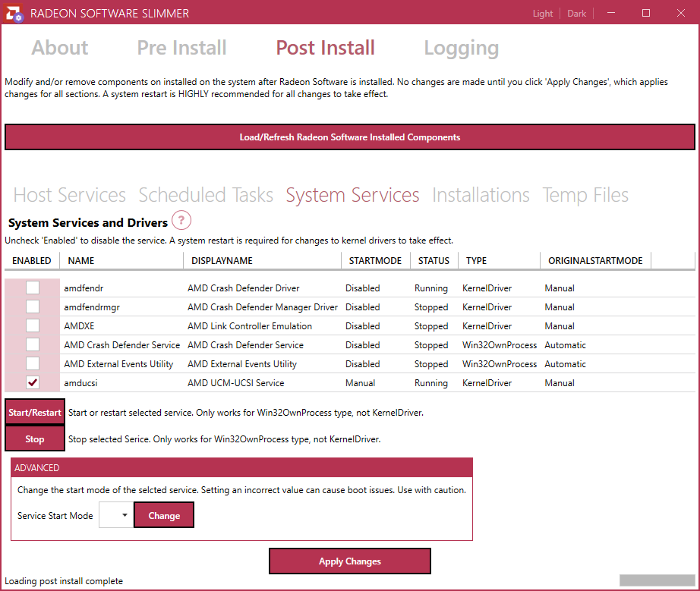This screenshot has width=700, height=591.
Task: Go to the Host Services section
Action: point(70,195)
